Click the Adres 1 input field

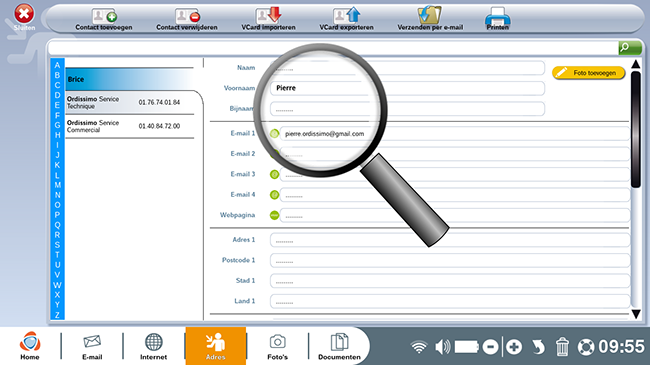click(450, 240)
